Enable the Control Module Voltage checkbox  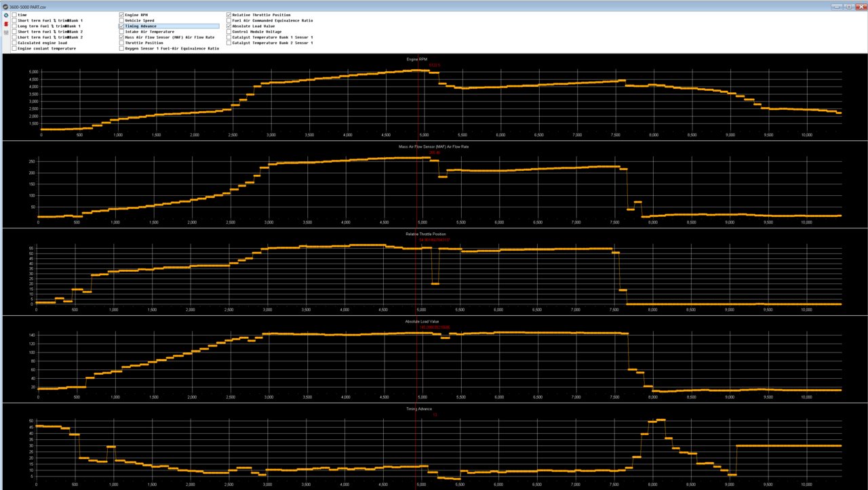click(x=229, y=32)
